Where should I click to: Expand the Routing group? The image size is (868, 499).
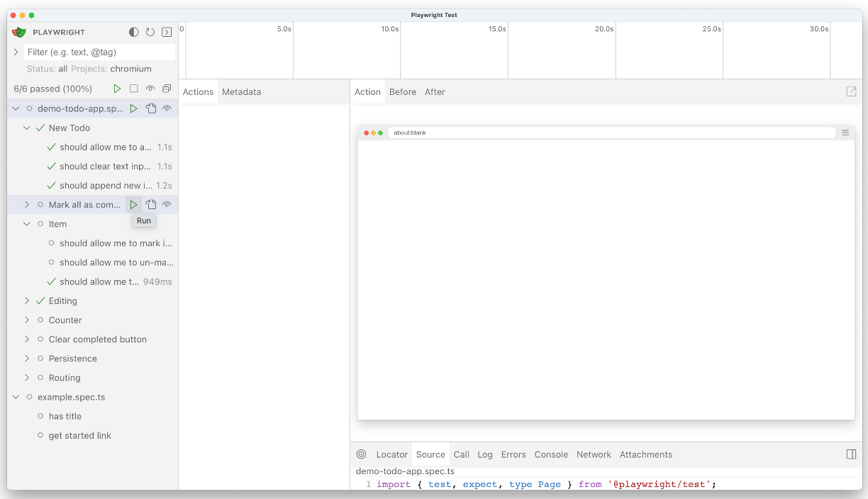pyautogui.click(x=27, y=378)
